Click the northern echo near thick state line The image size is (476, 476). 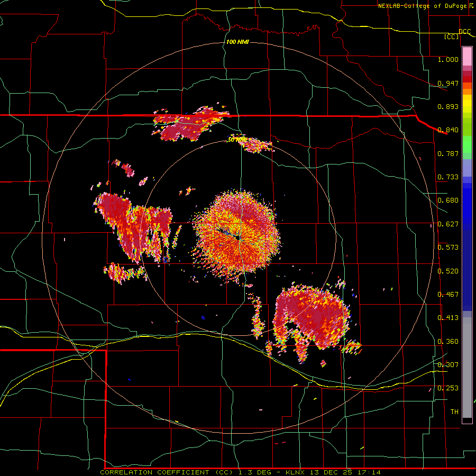[x=190, y=124]
